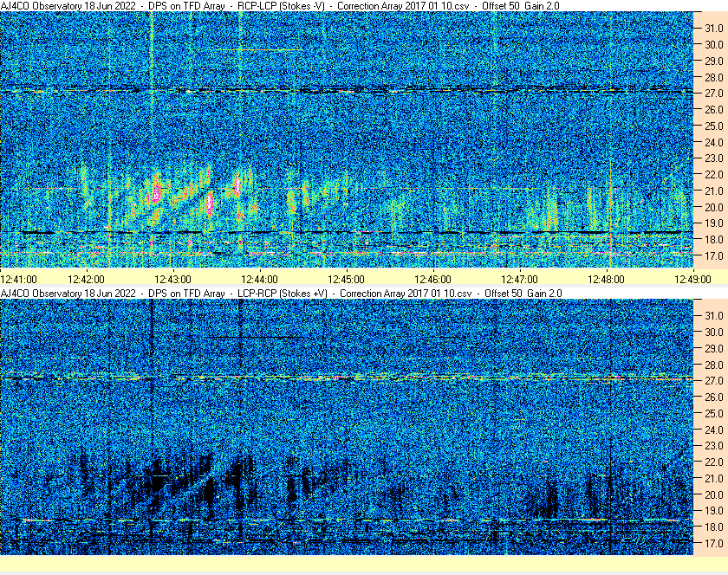This screenshot has width=728, height=575.
Task: Pick the 20.0 frequency label in LCP-RCP panel
Action: point(714,494)
